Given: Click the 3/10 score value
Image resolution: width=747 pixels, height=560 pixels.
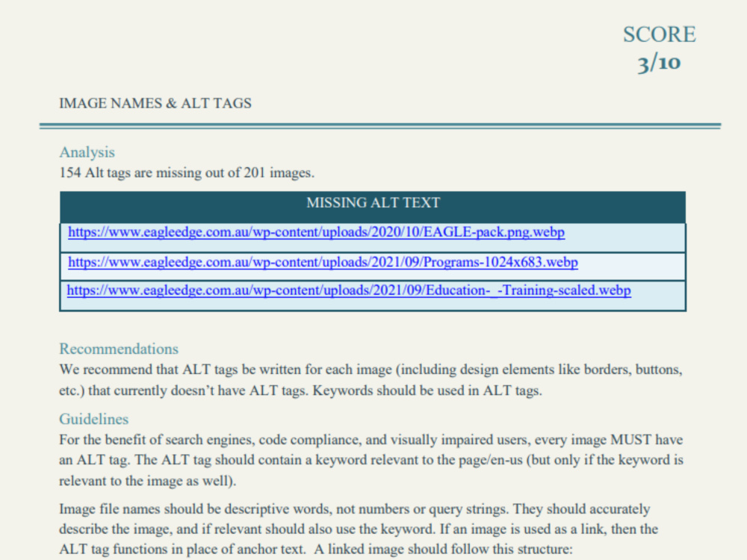Looking at the screenshot, I should 660,63.
